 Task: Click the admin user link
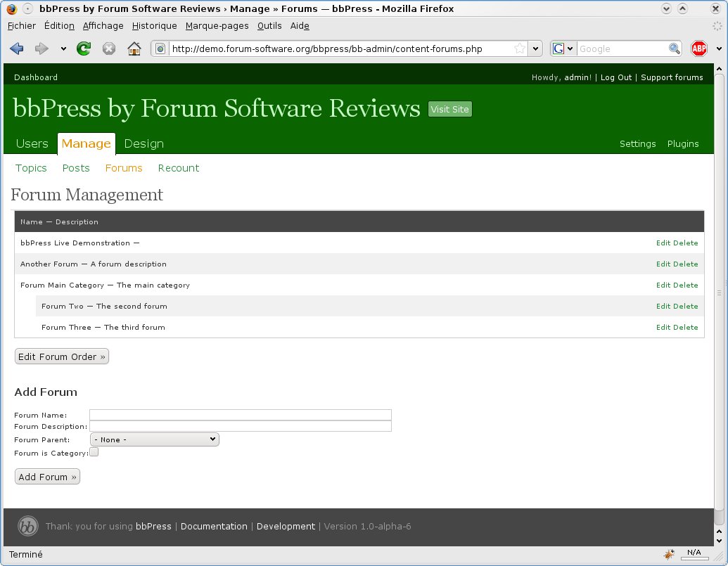coord(577,77)
